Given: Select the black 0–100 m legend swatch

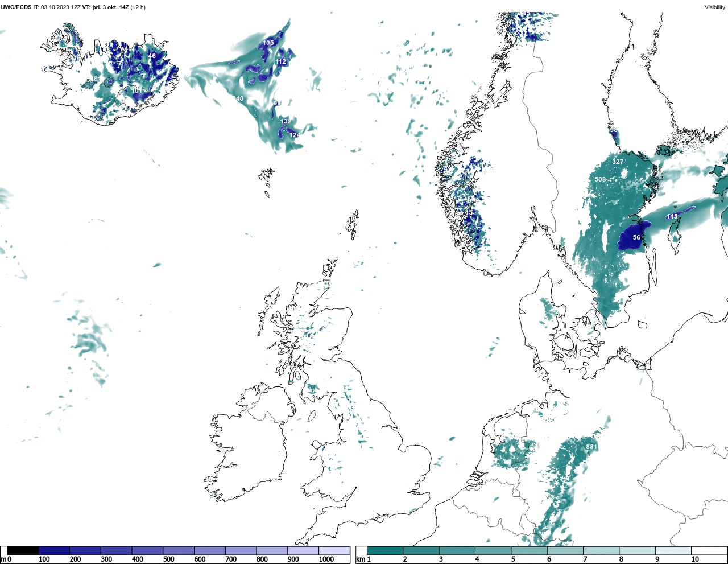Looking at the screenshot, I should click(x=23, y=551).
